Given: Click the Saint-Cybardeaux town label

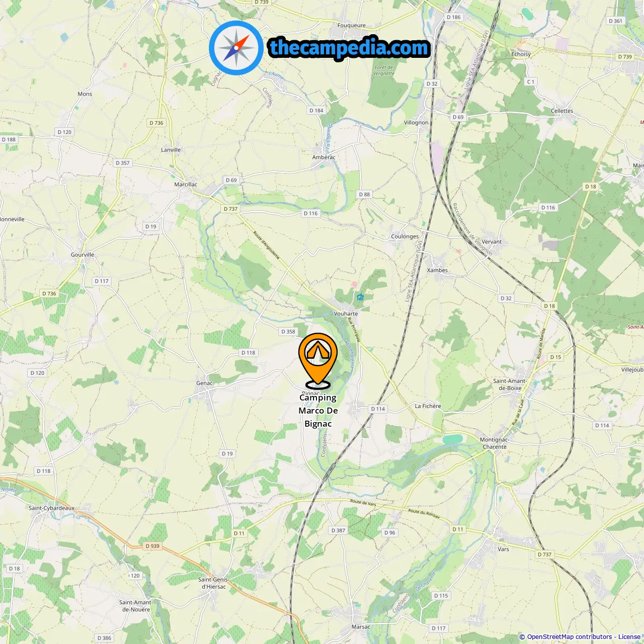Looking at the screenshot, I should click(51, 508).
